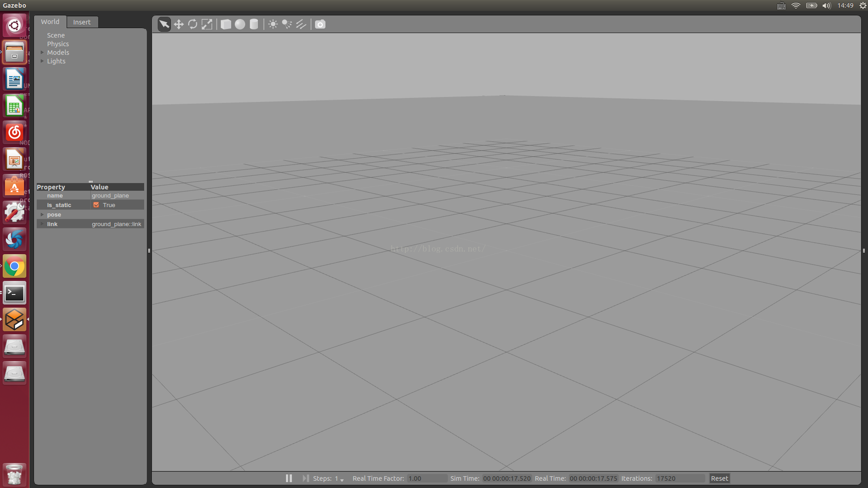
Task: Launch LibreOffice Calc from dock
Action: [15, 106]
